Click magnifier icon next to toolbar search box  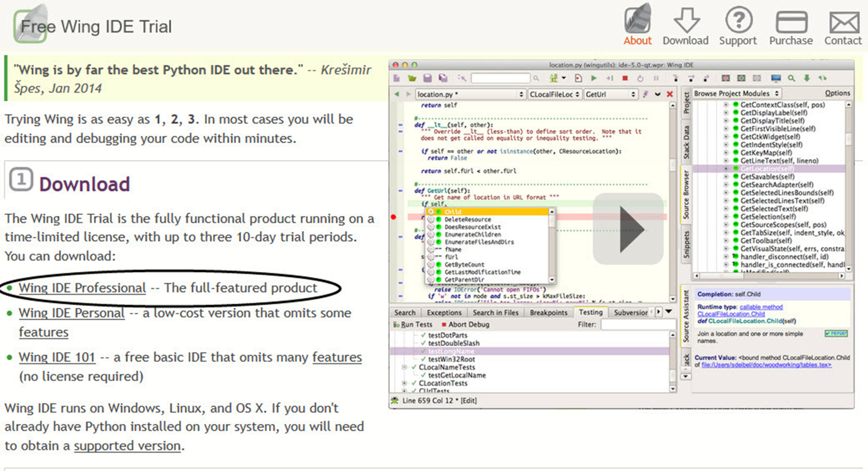point(536,78)
